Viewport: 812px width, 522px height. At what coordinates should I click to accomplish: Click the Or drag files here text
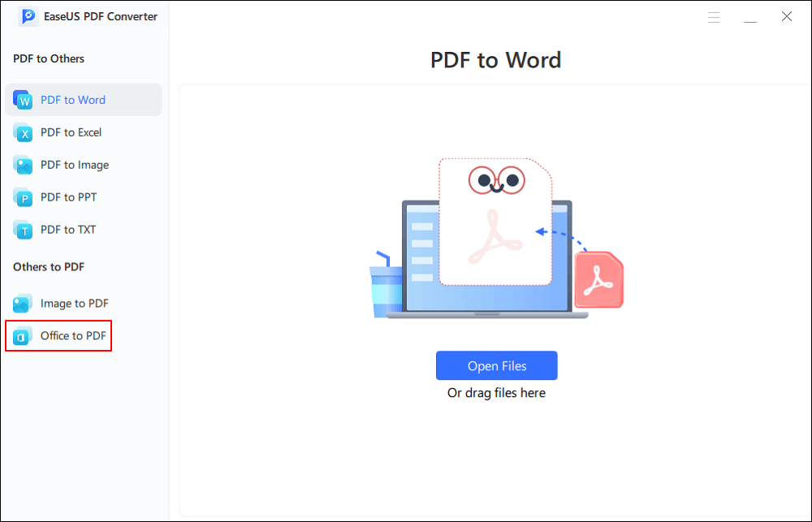496,392
